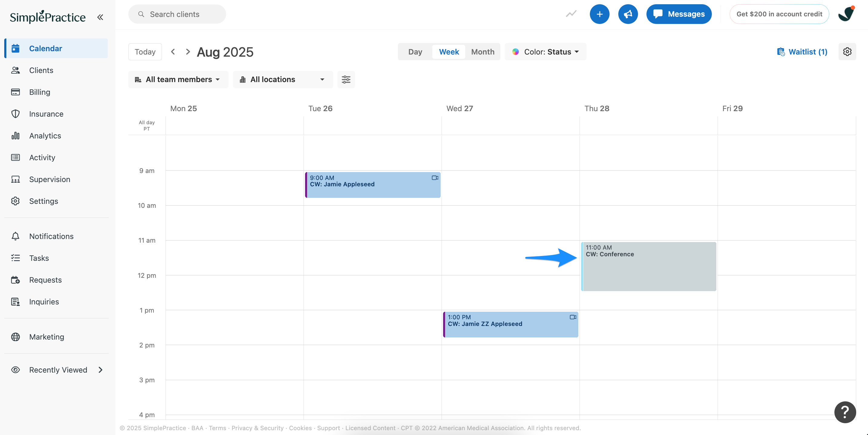This screenshot has width=868, height=435.
Task: Open the All team members dropdown
Action: click(178, 80)
